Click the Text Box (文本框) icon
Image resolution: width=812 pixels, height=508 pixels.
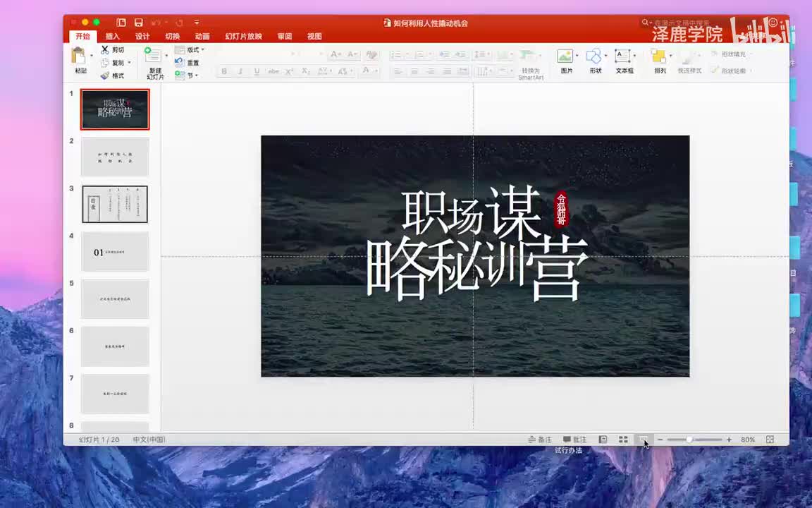click(x=622, y=56)
